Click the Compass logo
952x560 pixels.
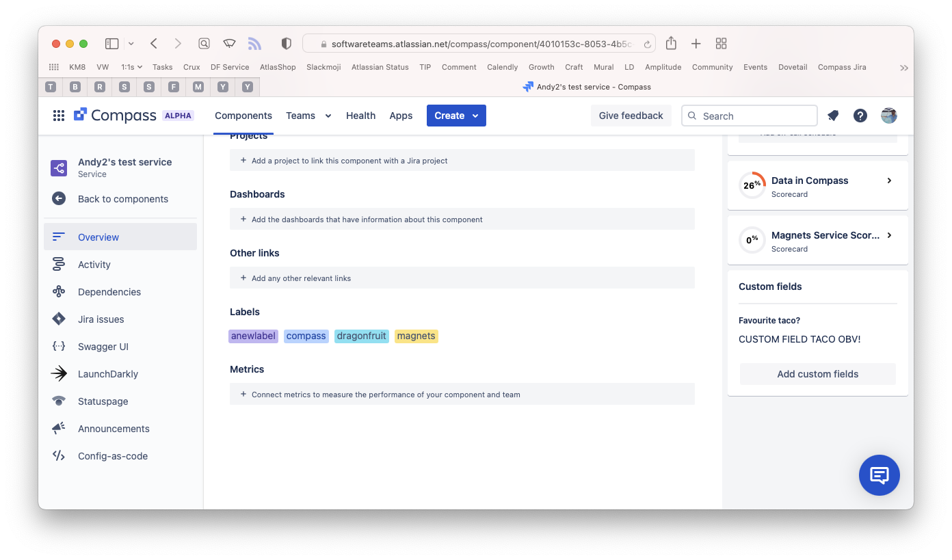(x=115, y=116)
